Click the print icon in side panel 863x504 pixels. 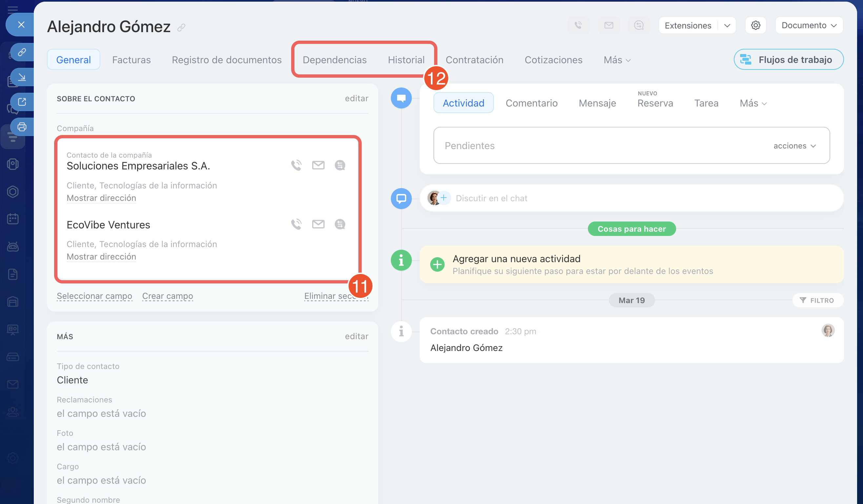pyautogui.click(x=22, y=127)
